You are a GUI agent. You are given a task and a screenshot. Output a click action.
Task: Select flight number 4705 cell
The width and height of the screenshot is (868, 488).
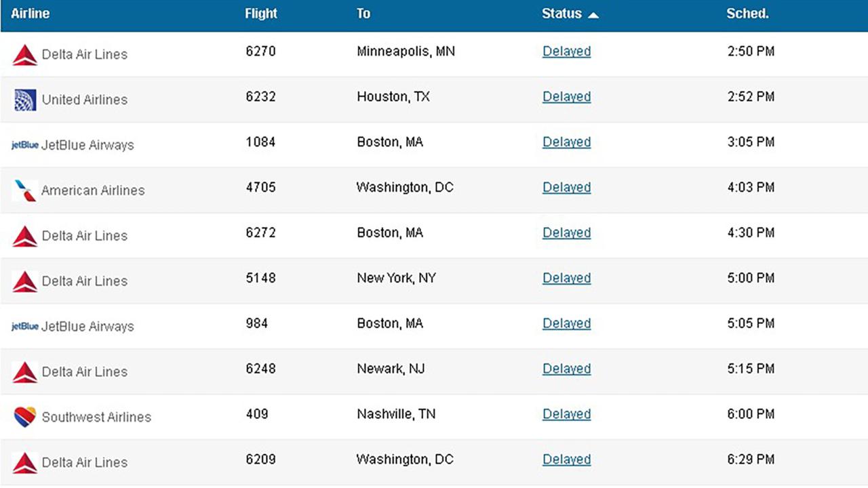coord(261,187)
